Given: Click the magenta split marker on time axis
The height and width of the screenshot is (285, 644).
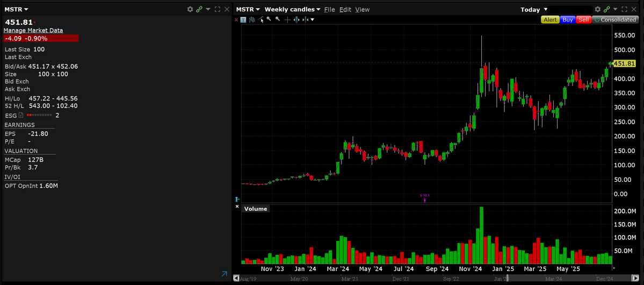Looking at the screenshot, I should pyautogui.click(x=425, y=198).
